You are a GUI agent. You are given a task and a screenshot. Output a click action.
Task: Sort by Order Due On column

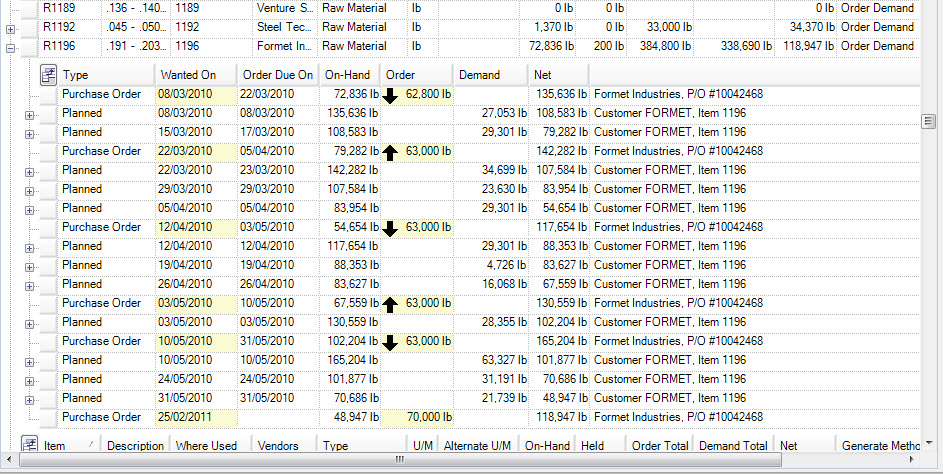pos(278,75)
